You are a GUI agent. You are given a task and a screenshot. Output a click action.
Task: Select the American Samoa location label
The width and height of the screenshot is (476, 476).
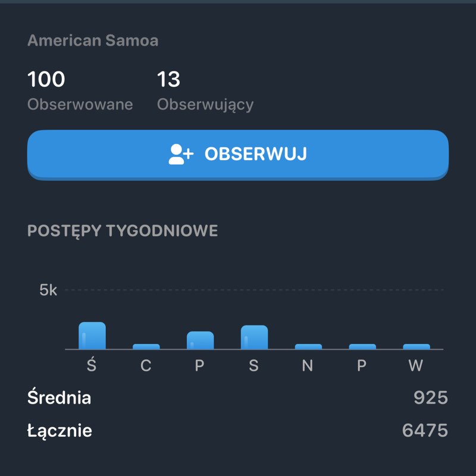tap(93, 40)
